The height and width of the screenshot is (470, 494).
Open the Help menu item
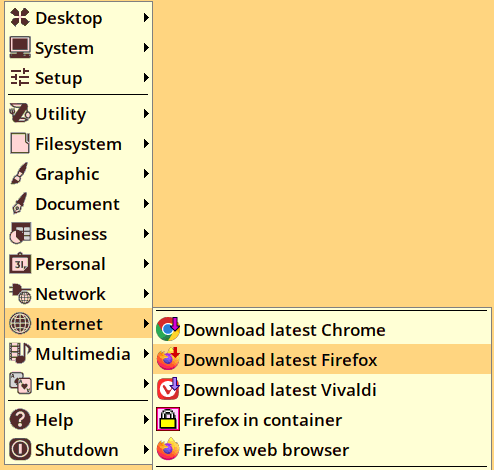click(79, 419)
